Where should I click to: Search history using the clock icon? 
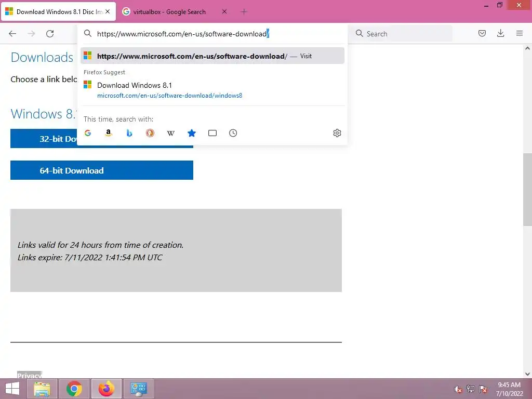click(x=233, y=133)
